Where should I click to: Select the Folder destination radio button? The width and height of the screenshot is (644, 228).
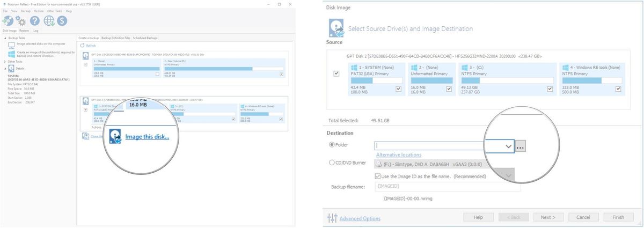(x=332, y=145)
